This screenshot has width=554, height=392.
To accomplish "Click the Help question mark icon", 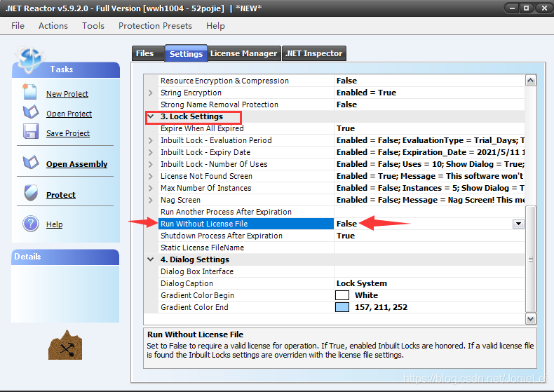I will pos(31,224).
